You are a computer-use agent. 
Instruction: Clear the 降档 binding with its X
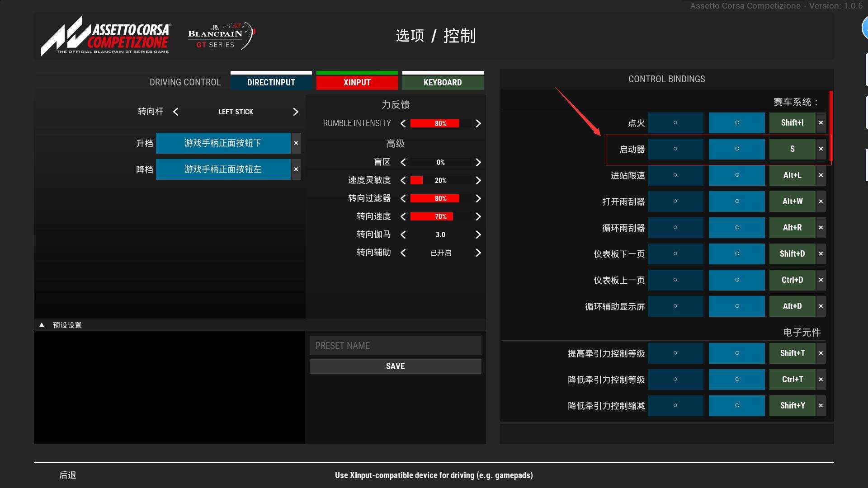click(x=296, y=169)
